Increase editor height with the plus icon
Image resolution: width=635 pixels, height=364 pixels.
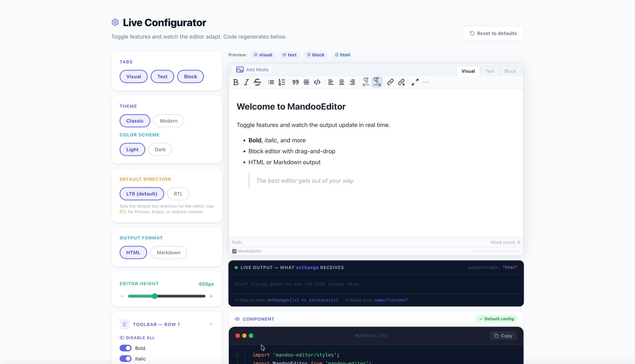[211, 296]
